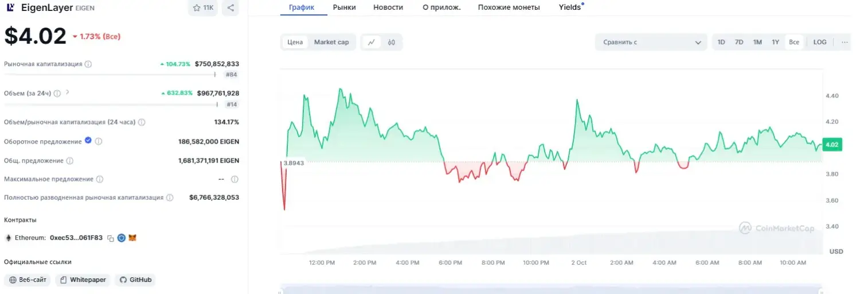Viewport: 868px width, 294px height.
Task: Add token to MetaMask via fox icon
Action: click(132, 238)
